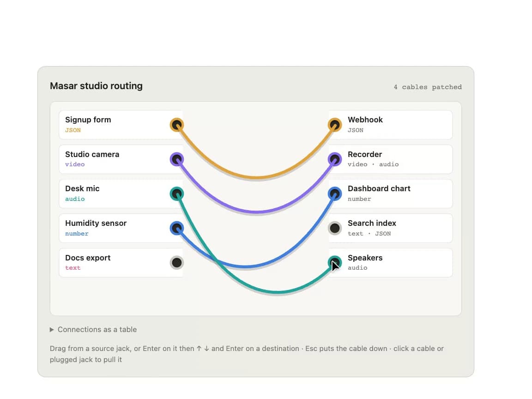
Task: Pull the purple video cable
Action: click(256, 212)
